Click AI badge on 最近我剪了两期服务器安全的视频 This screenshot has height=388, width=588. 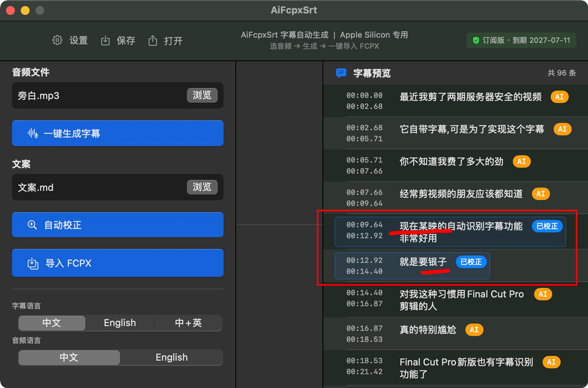[x=560, y=97]
